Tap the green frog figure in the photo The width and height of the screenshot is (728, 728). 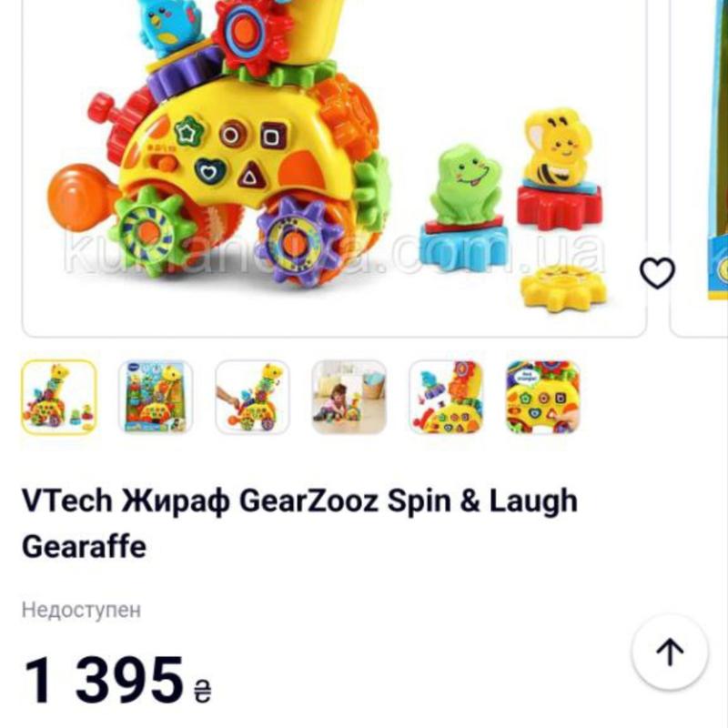pyautogui.click(x=465, y=185)
